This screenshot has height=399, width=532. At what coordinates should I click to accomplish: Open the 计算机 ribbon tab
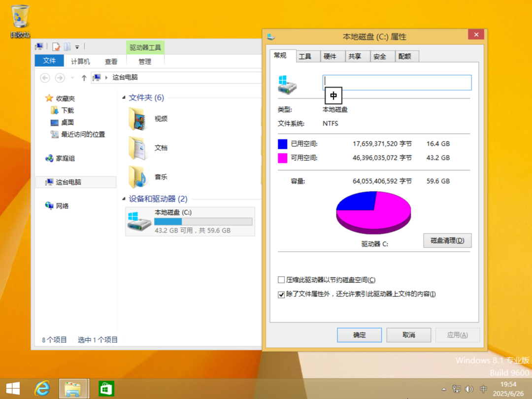point(80,62)
